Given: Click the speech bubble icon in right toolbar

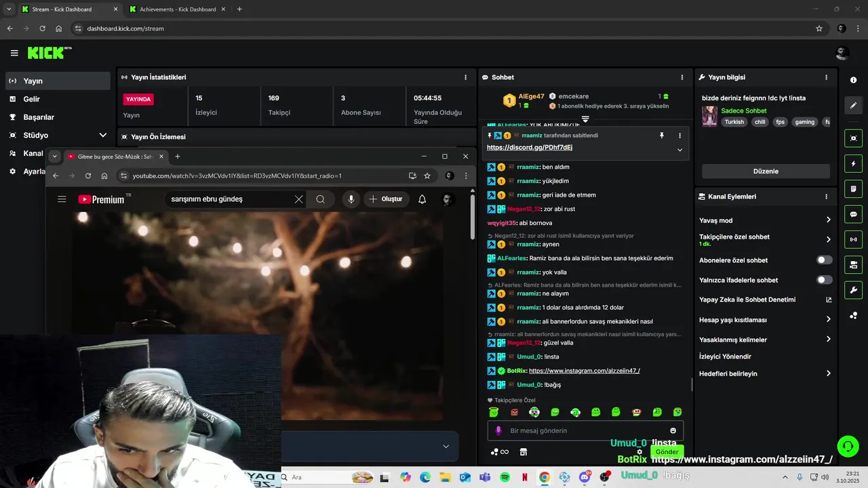Looking at the screenshot, I should click(x=853, y=214).
